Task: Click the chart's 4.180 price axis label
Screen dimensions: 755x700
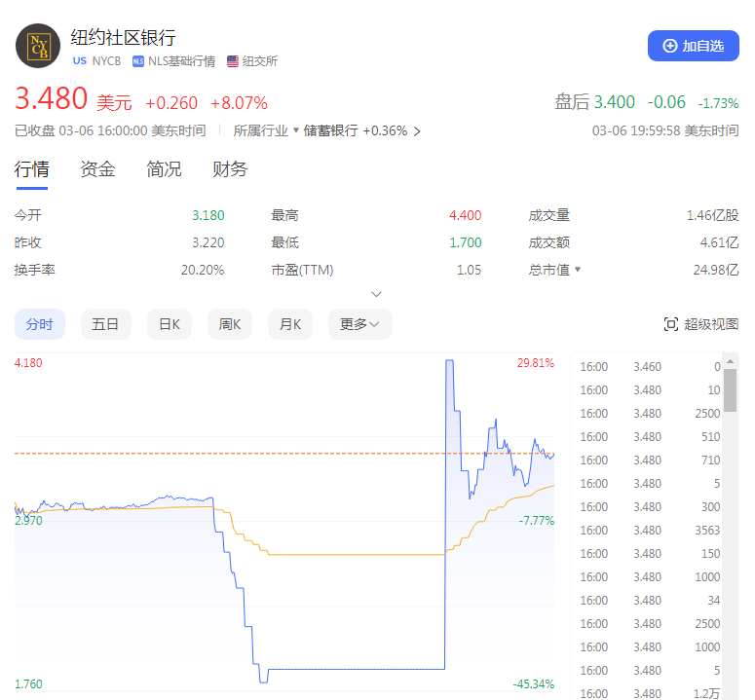Action: click(x=28, y=363)
